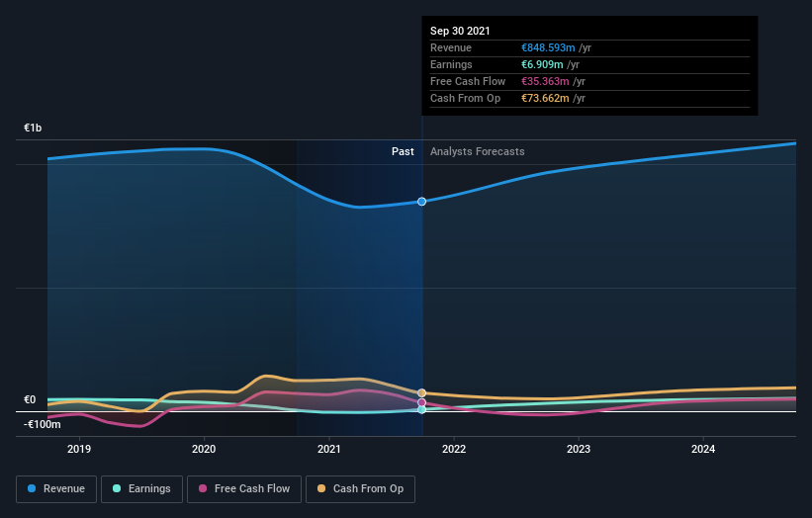The image size is (812, 518).
Task: Click the pink Free Cash Flow legend dot
Action: [x=203, y=488]
